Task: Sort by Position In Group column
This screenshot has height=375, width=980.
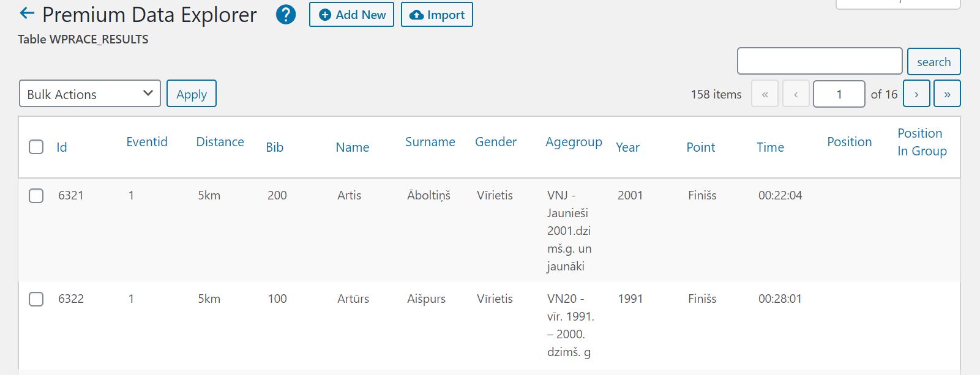Action: coord(922,142)
